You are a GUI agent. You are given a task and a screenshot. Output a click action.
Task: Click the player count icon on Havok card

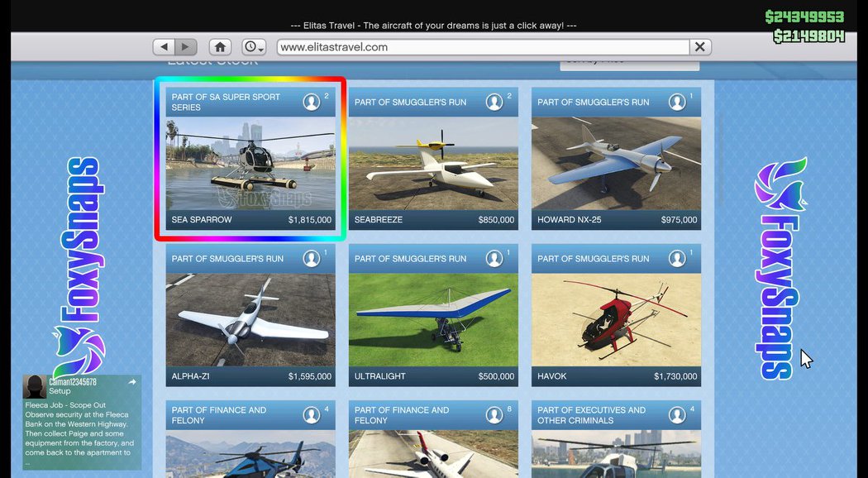point(677,259)
